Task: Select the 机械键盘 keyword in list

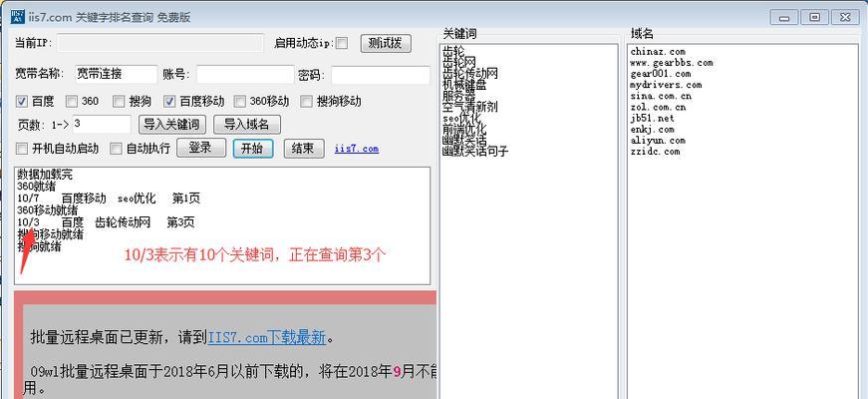Action: 464,85
